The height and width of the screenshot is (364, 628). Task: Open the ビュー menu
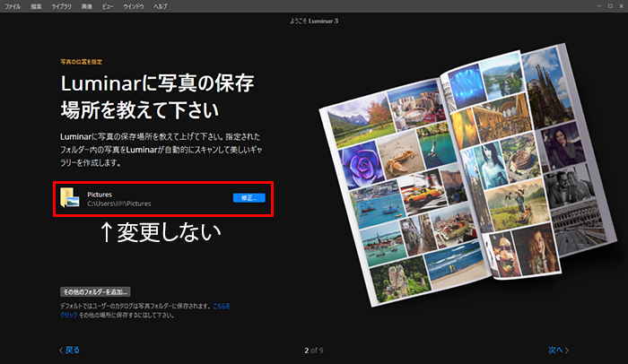(108, 6)
